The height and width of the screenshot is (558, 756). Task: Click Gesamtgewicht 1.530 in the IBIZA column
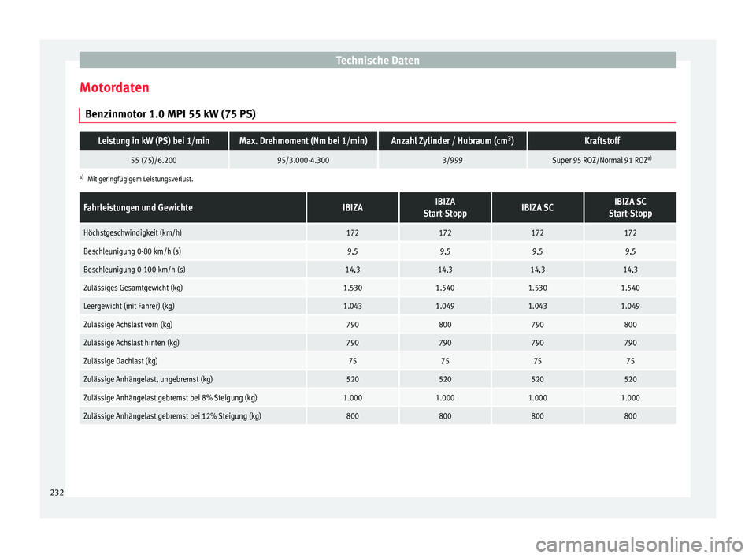pyautogui.click(x=353, y=288)
